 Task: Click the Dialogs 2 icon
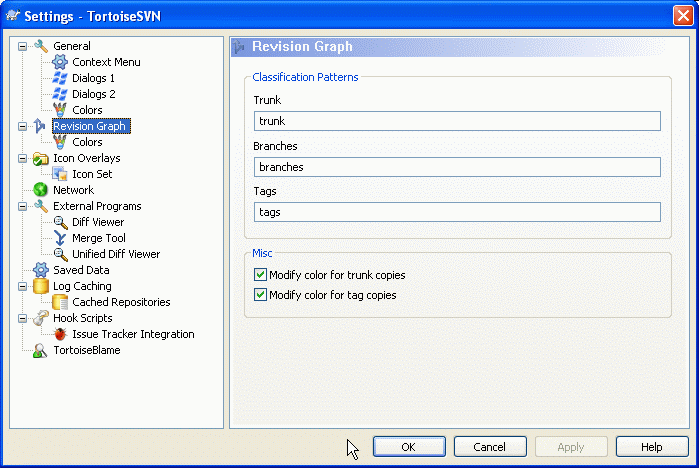(x=60, y=94)
